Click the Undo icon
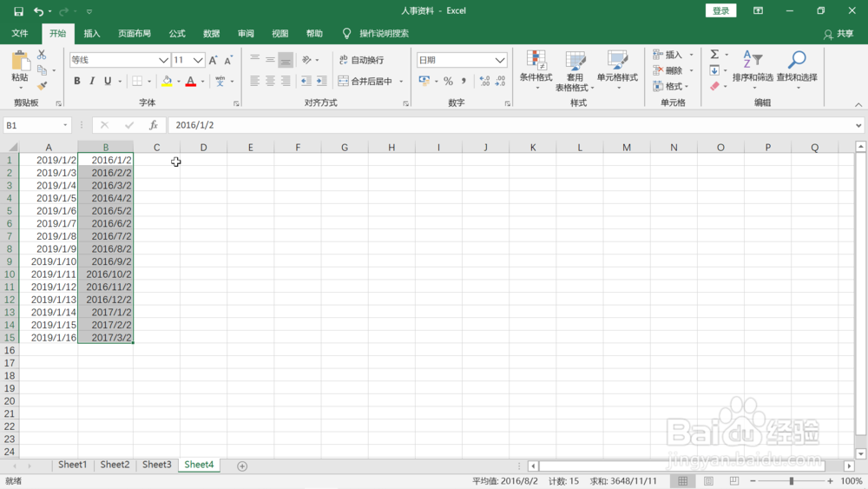This screenshot has width=868, height=489. point(38,11)
